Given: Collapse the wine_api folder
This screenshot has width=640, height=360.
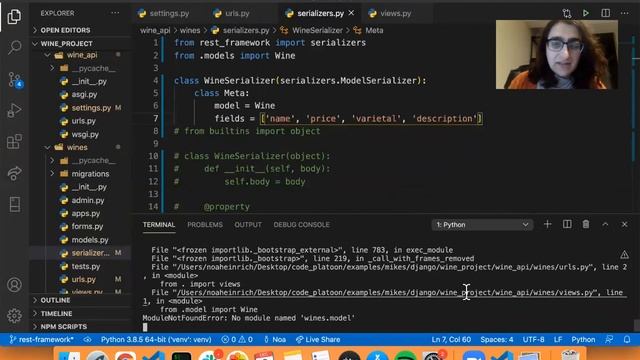Looking at the screenshot, I should pos(82,55).
